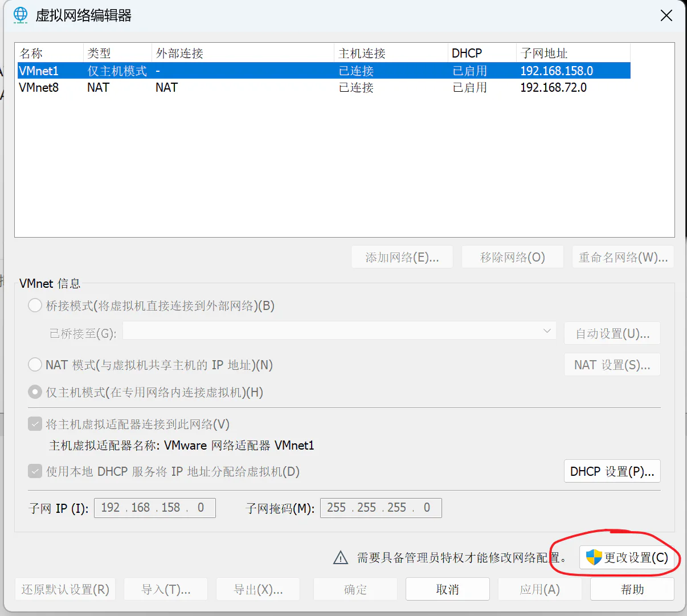The height and width of the screenshot is (616, 687).
Task: Toggle 将主机虚拟适配器连接到此网络 checkbox
Action: (x=35, y=424)
